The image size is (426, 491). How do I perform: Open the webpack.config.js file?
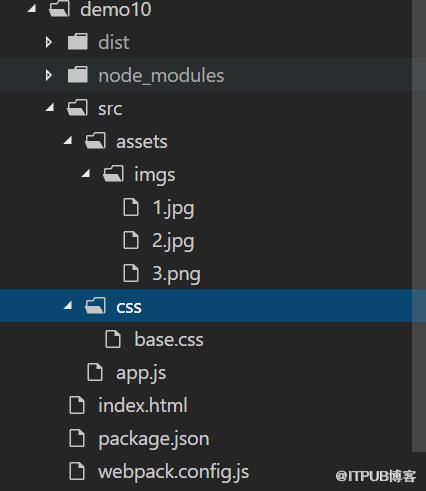click(173, 472)
